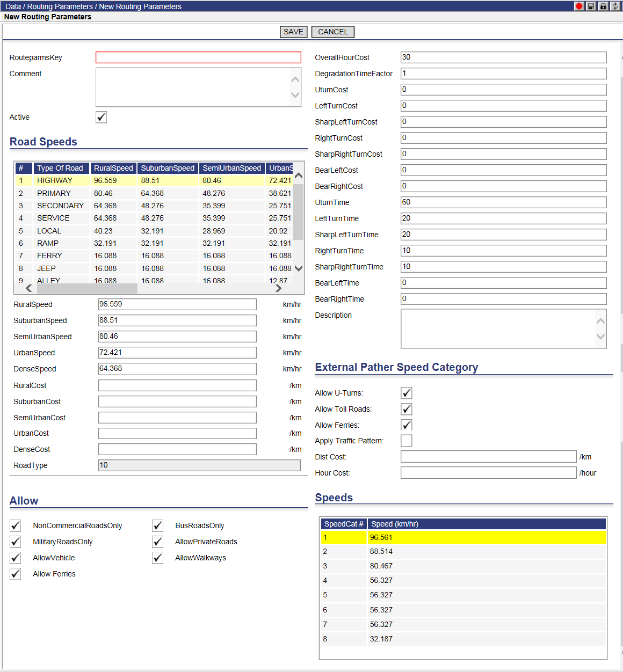Click the Road Speeds vertical scrollbar thumb
The image size is (623, 672).
[299, 211]
